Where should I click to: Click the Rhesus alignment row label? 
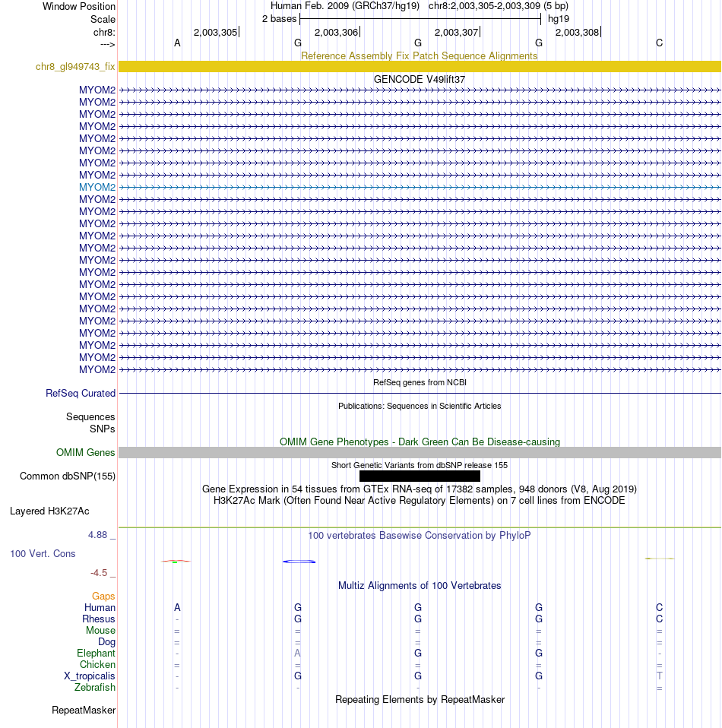click(99, 619)
